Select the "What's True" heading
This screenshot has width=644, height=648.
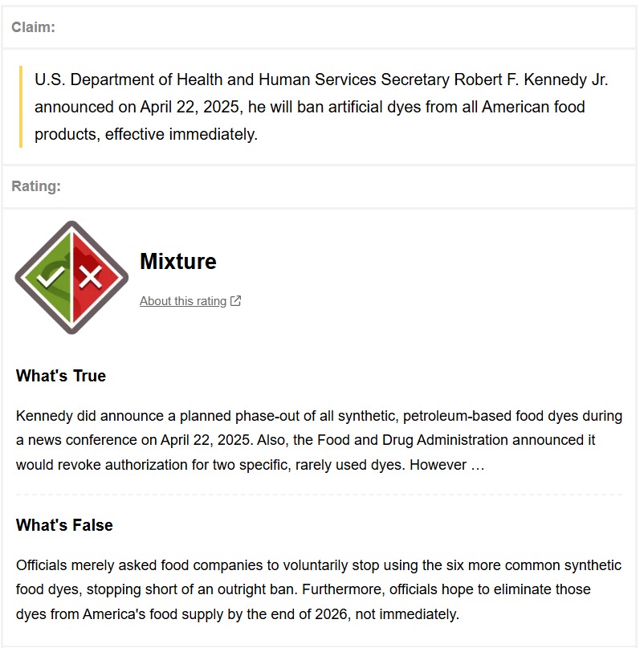pos(61,376)
